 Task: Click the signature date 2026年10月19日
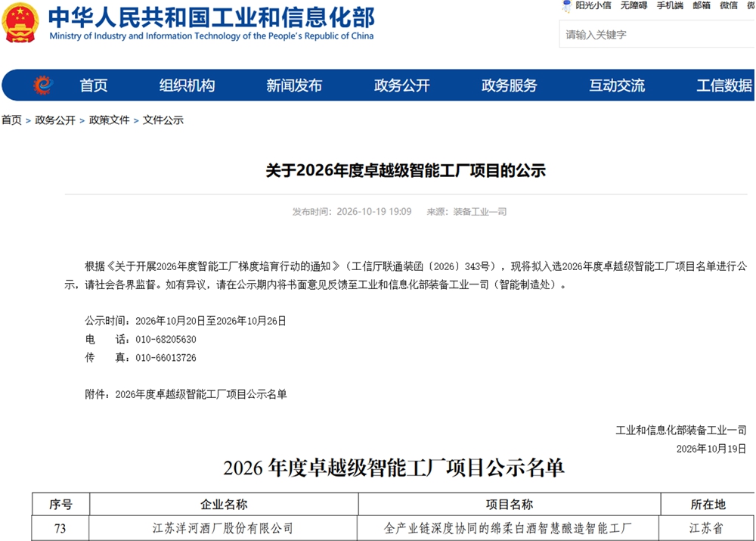[x=711, y=449]
